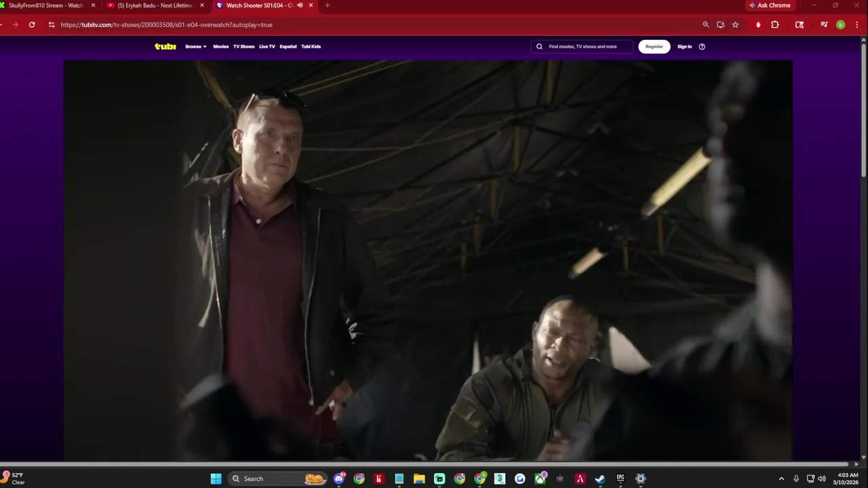Open Epic Games Launcher from taskbar

[x=620, y=479]
